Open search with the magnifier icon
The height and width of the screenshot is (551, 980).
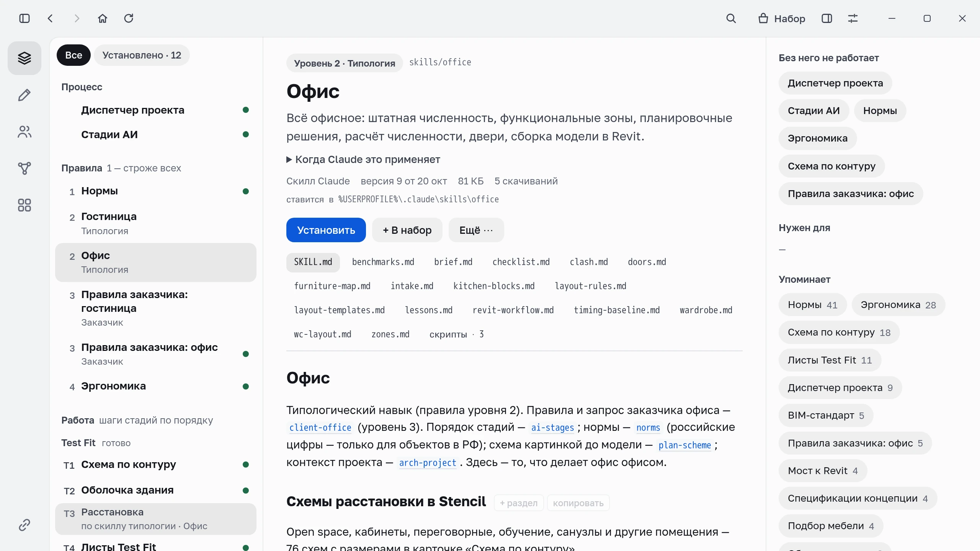click(x=731, y=18)
